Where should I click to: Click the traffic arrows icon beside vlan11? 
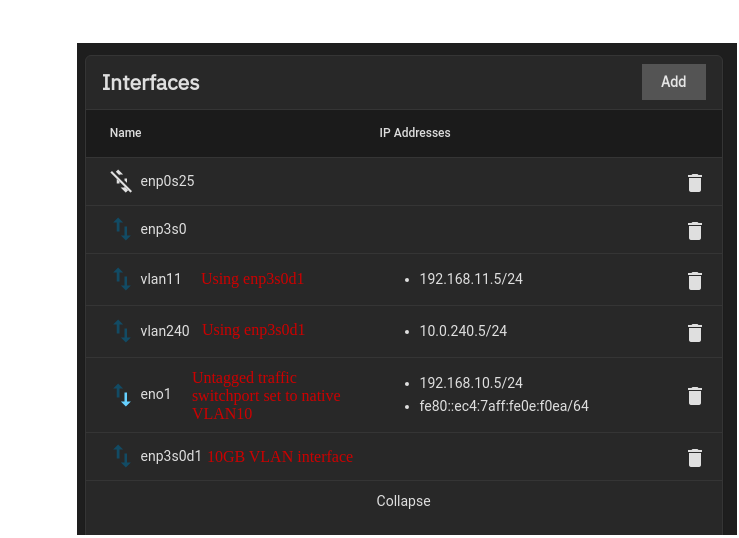pos(122,279)
